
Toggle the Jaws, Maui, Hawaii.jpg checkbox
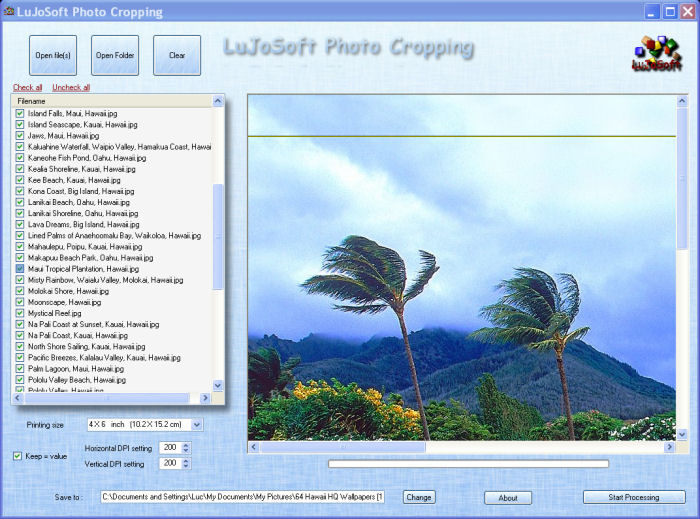coord(20,136)
